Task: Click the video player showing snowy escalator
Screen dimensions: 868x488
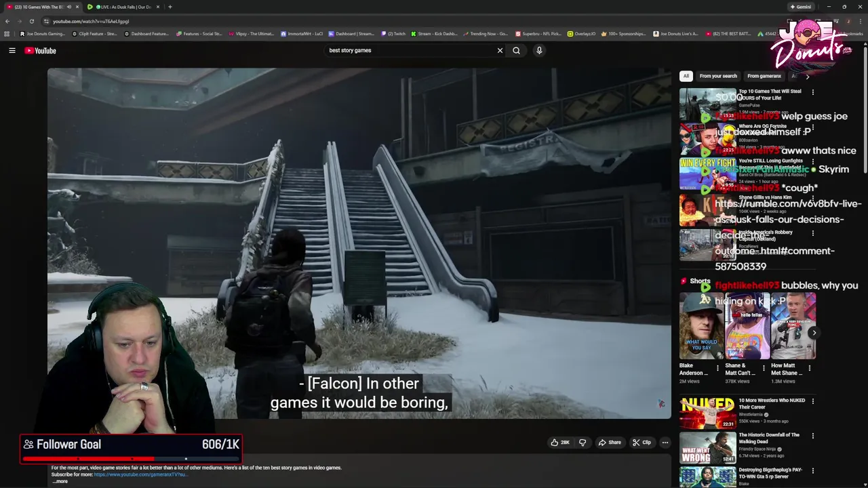Action: click(x=359, y=243)
